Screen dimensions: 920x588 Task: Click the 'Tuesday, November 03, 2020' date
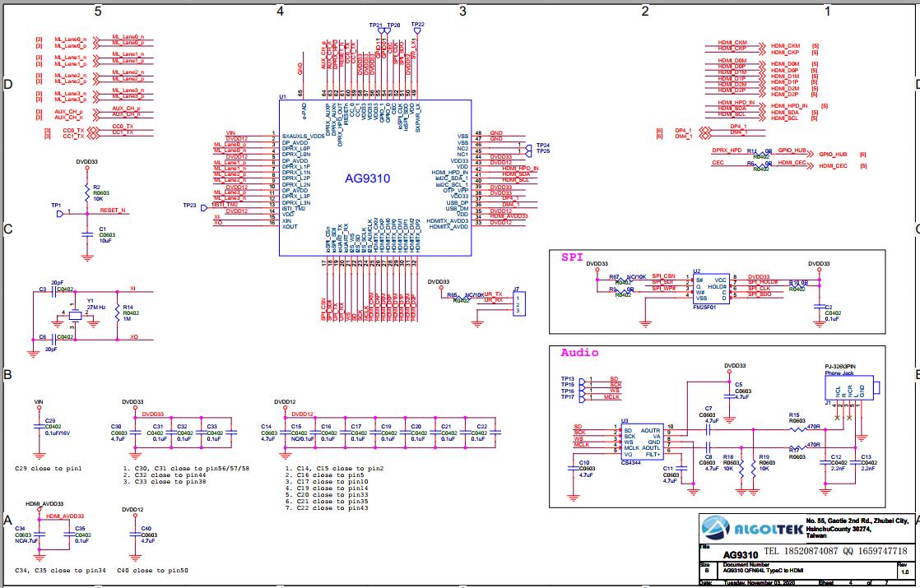[x=760, y=583]
